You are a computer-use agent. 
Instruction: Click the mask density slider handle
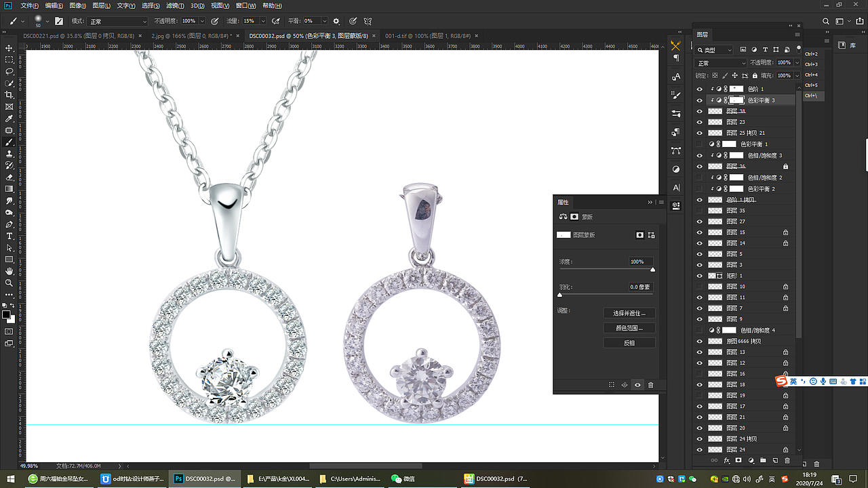pyautogui.click(x=652, y=270)
